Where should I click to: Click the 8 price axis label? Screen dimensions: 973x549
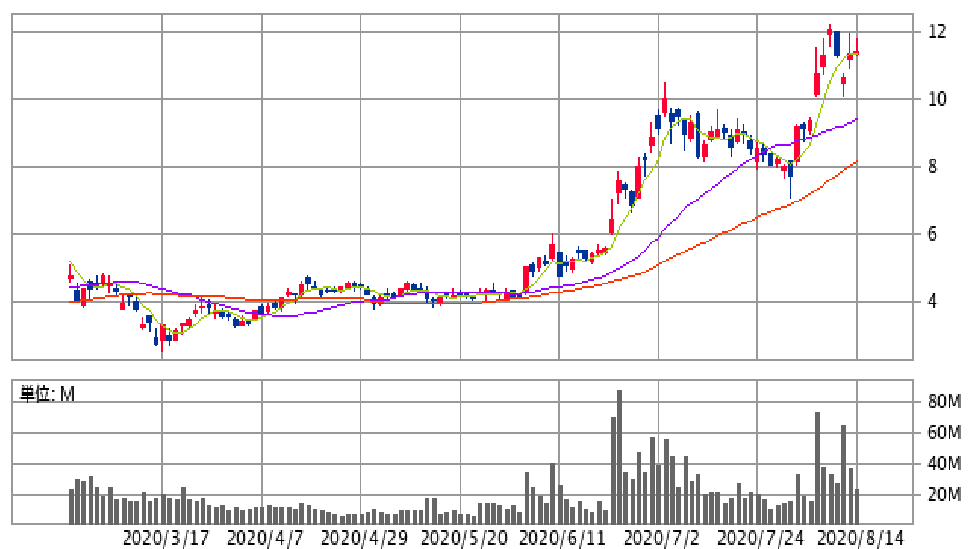932,167
